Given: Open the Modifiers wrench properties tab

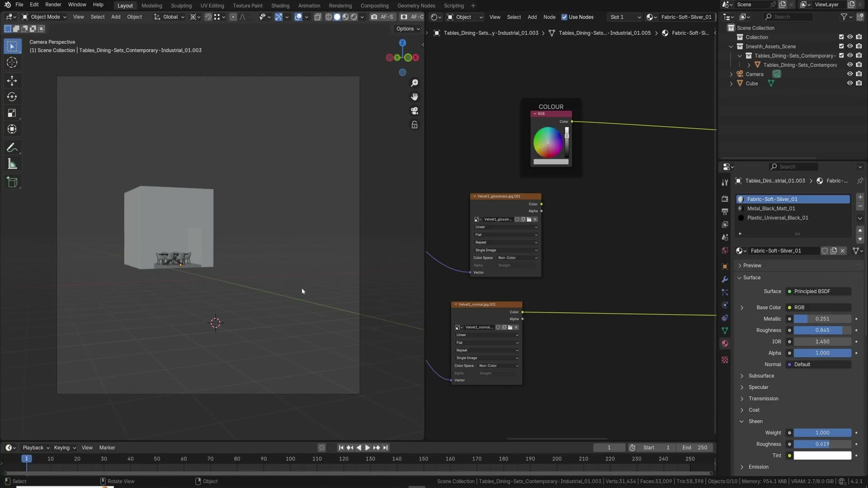Looking at the screenshot, I should tap(725, 279).
